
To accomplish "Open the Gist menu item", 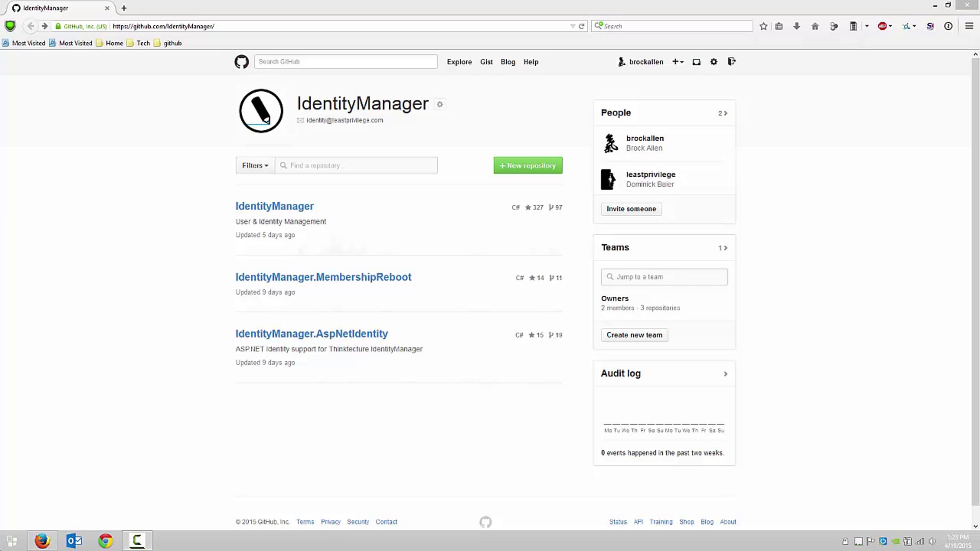I will tap(486, 62).
